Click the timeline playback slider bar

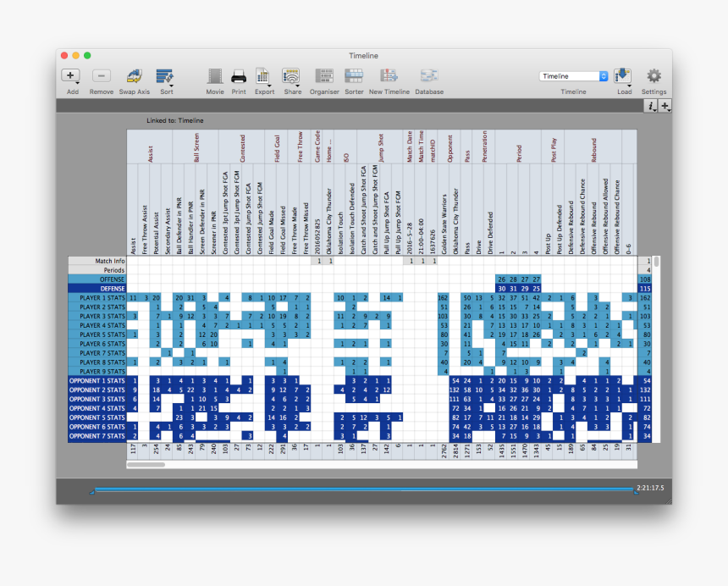[x=364, y=489]
